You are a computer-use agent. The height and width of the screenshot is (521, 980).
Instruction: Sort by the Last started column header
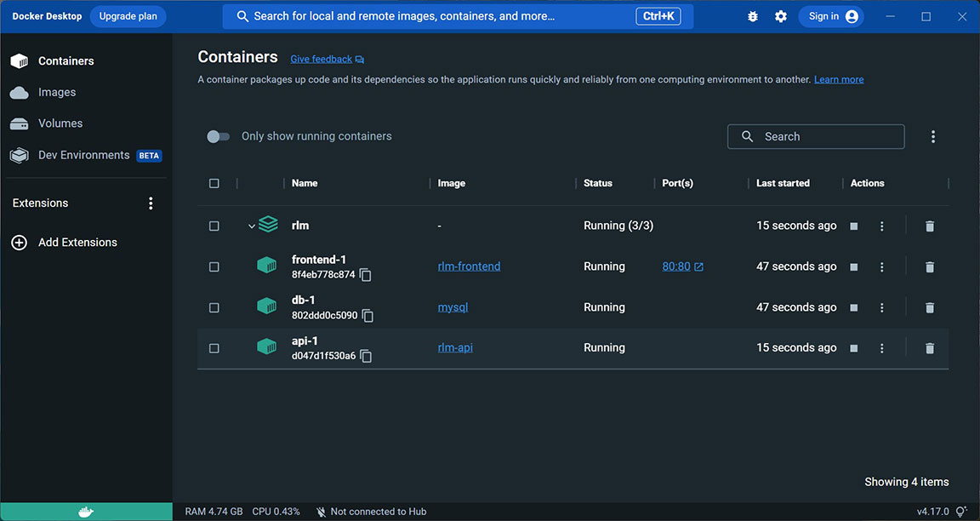pyautogui.click(x=783, y=183)
